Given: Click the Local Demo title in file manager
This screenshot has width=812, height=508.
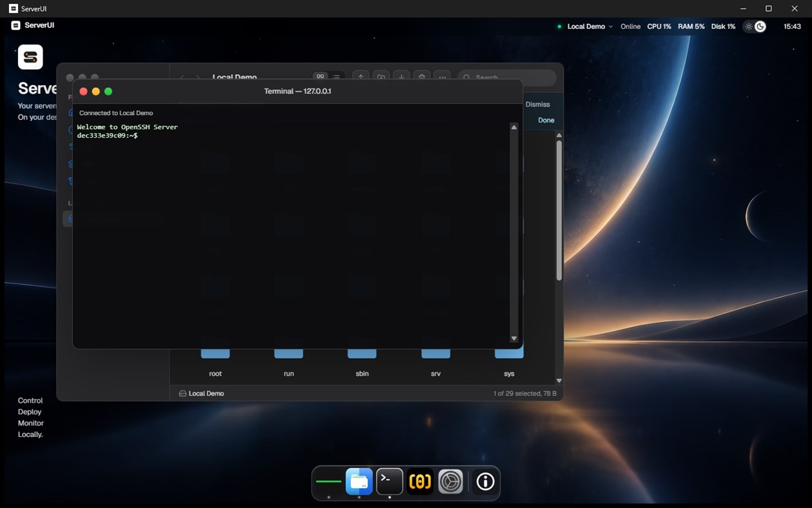Looking at the screenshot, I should (x=235, y=77).
